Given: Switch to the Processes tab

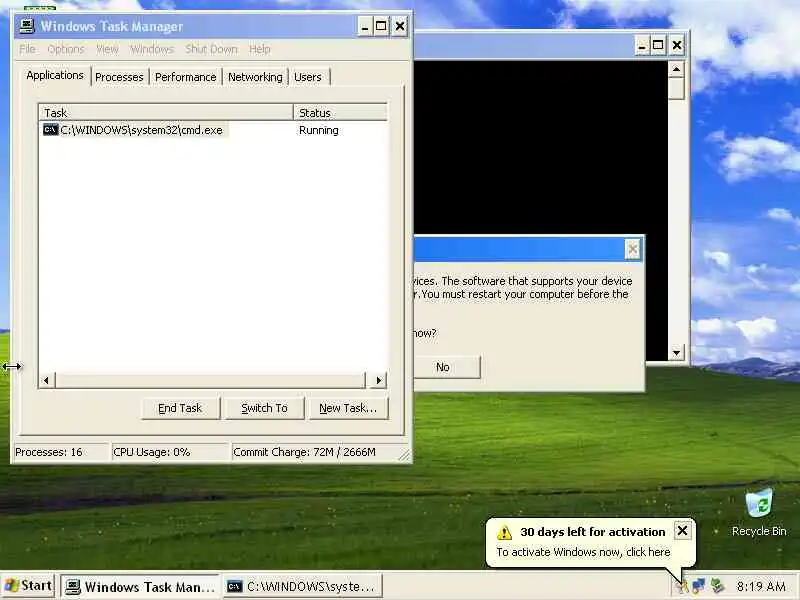Looking at the screenshot, I should [119, 77].
